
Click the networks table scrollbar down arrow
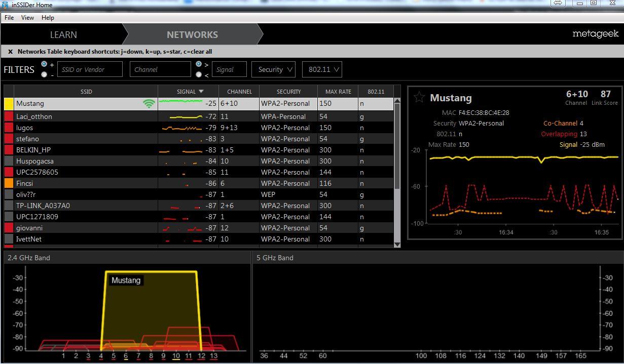point(397,245)
